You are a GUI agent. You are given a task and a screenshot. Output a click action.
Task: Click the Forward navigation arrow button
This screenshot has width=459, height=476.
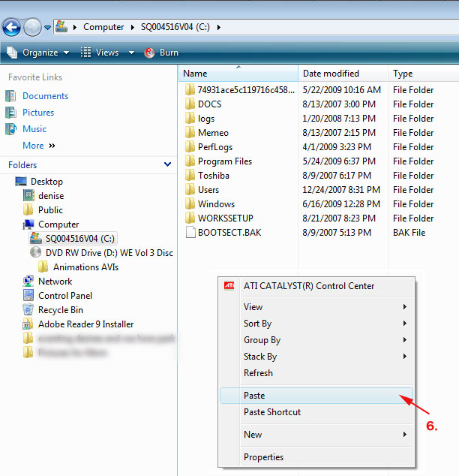[32, 28]
